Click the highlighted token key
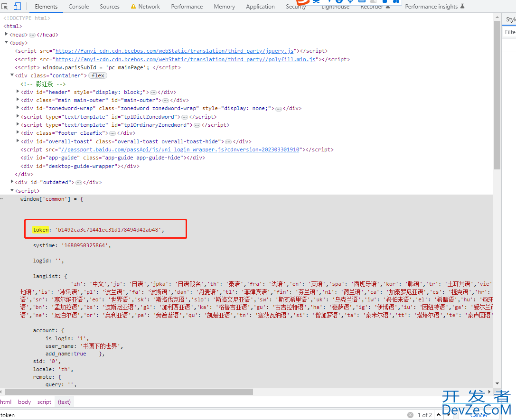 click(41, 230)
